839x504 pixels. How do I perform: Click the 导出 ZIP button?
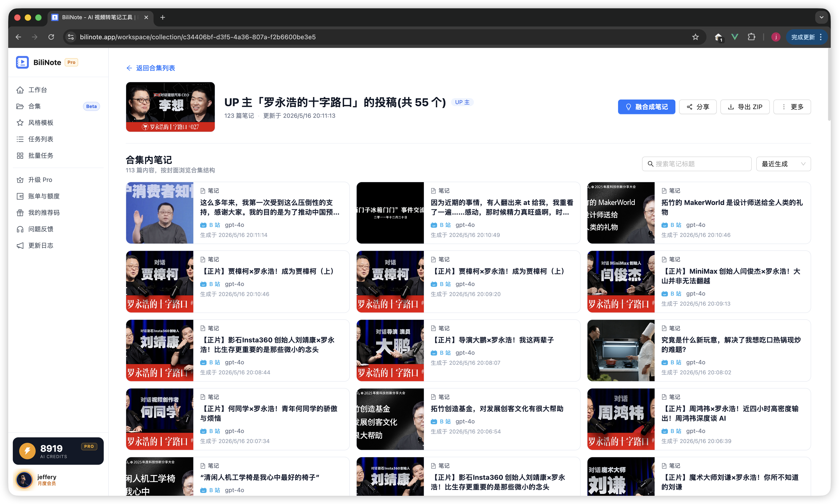tap(744, 107)
